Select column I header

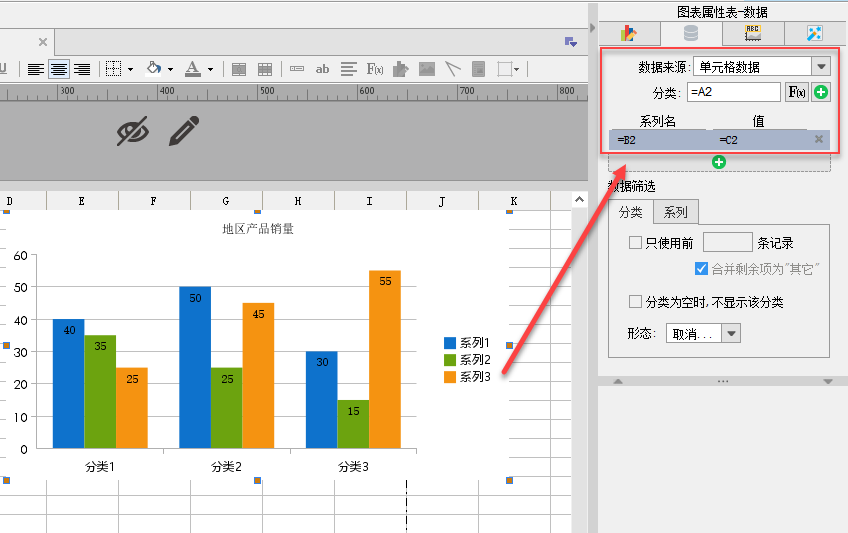[370, 201]
